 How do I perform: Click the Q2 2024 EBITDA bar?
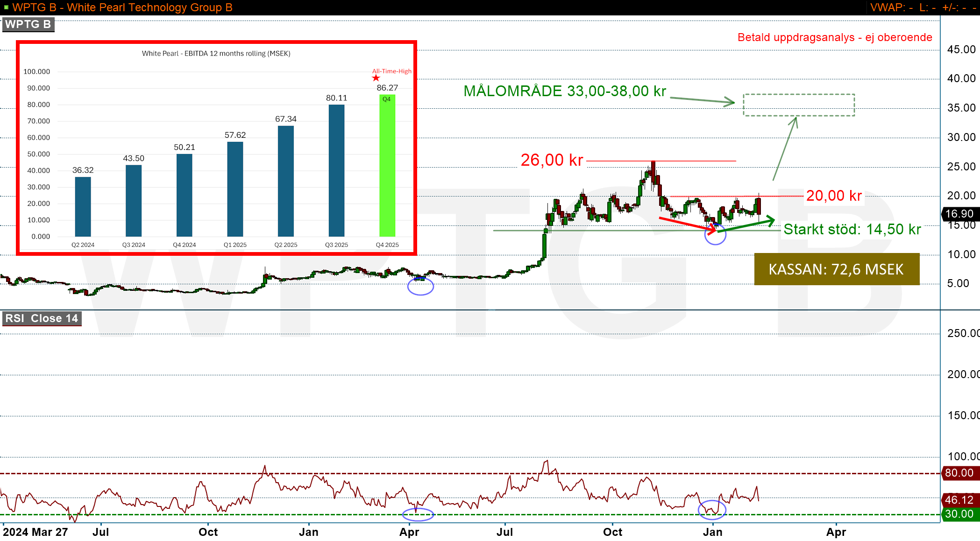(83, 207)
